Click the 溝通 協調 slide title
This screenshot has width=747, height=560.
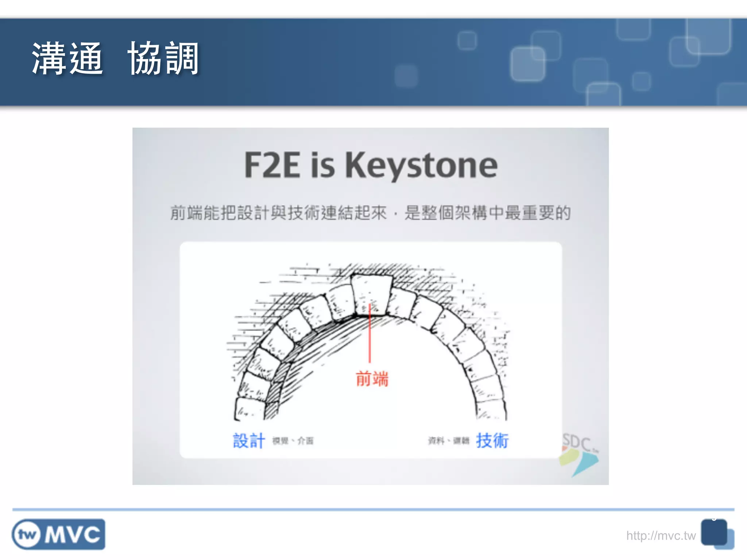tap(115, 59)
